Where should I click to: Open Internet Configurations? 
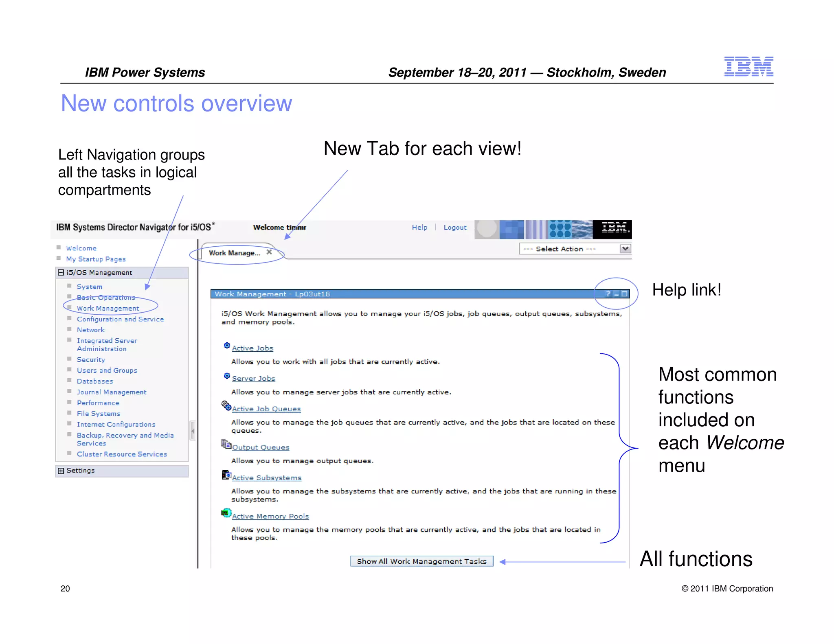(x=116, y=424)
